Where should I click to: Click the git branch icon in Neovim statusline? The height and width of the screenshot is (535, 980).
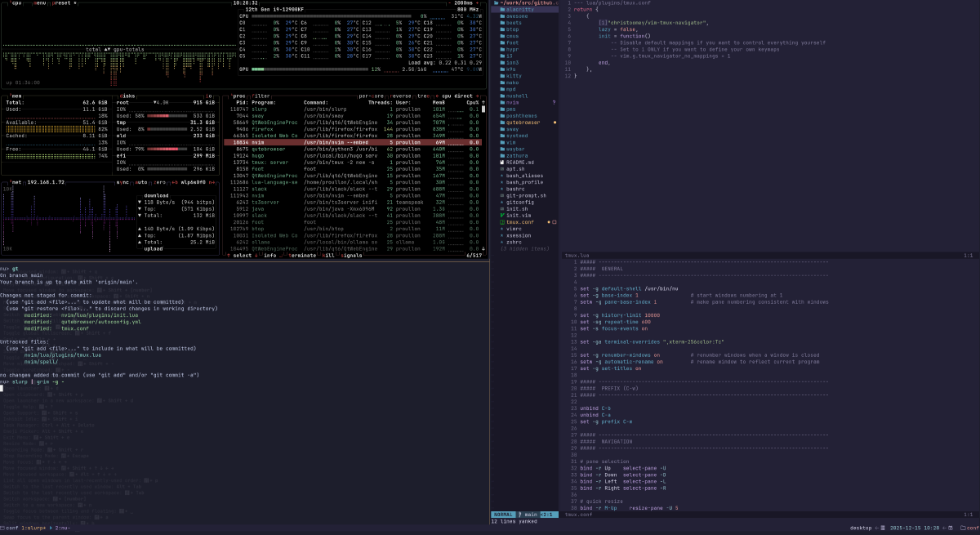coord(519,514)
